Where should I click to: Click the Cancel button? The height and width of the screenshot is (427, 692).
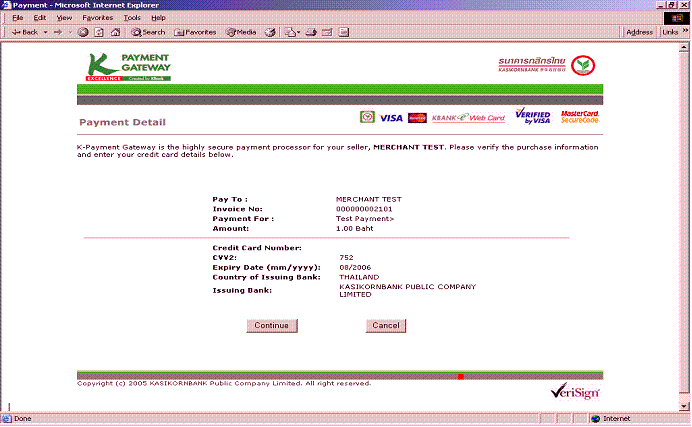click(x=386, y=326)
